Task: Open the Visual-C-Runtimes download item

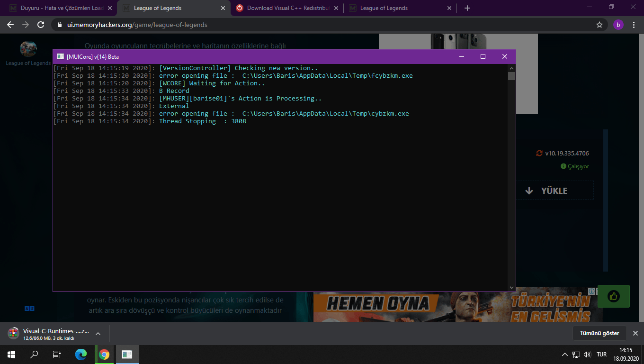Action: click(x=48, y=334)
